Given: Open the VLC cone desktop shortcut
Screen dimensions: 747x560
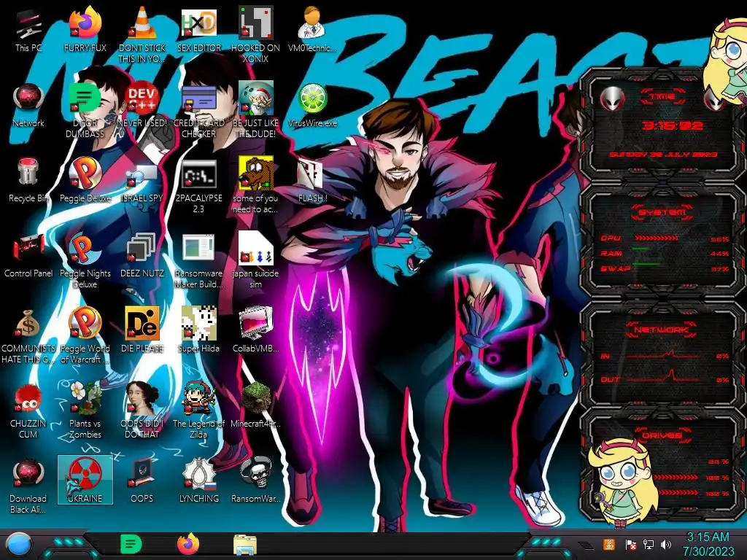Looking at the screenshot, I should point(142,36).
